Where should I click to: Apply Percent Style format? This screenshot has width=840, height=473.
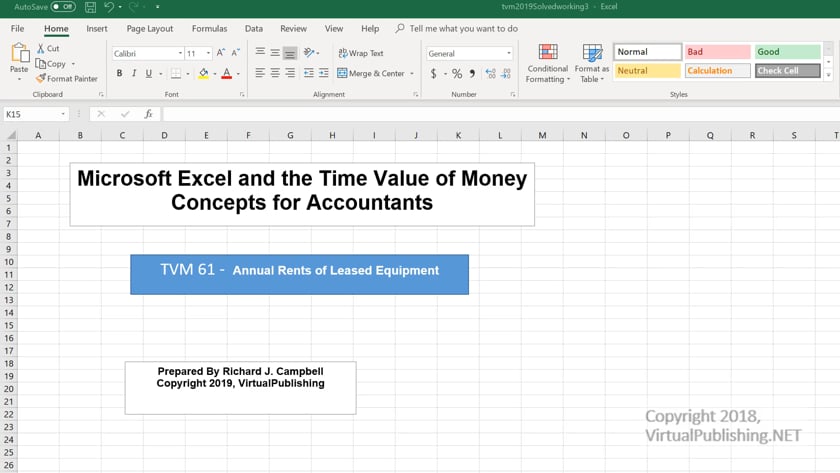tap(457, 73)
